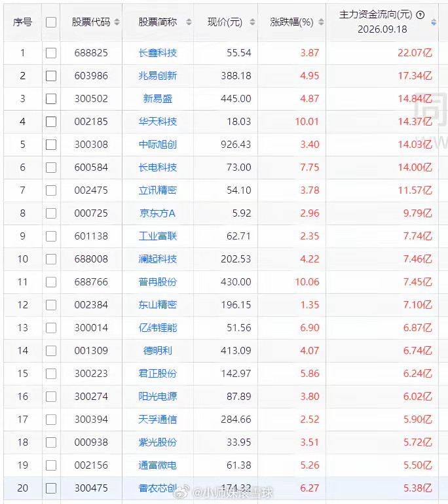448x504 pixels.
Task: Open stock link 阳光电源
Action: 158,396
